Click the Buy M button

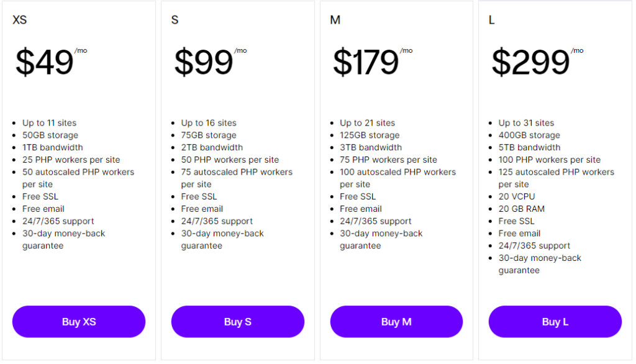coord(396,321)
